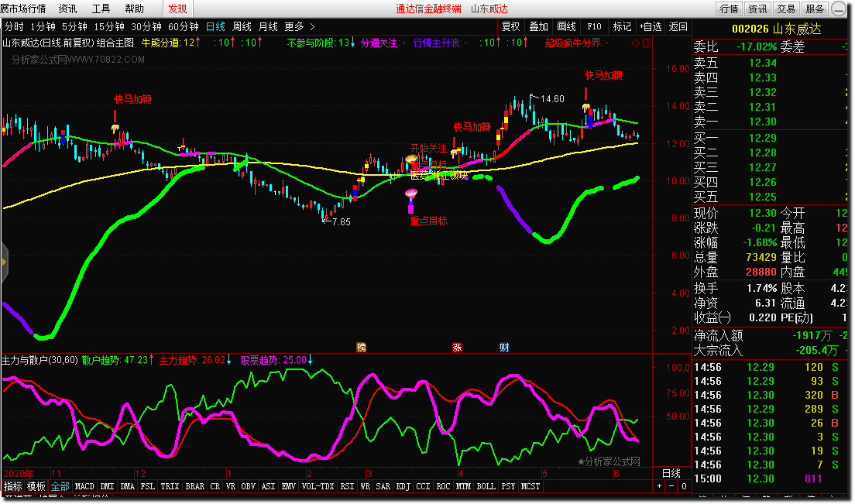Open the 模板 tab at the bottom
This screenshot has width=855, height=504.
pos(36,486)
